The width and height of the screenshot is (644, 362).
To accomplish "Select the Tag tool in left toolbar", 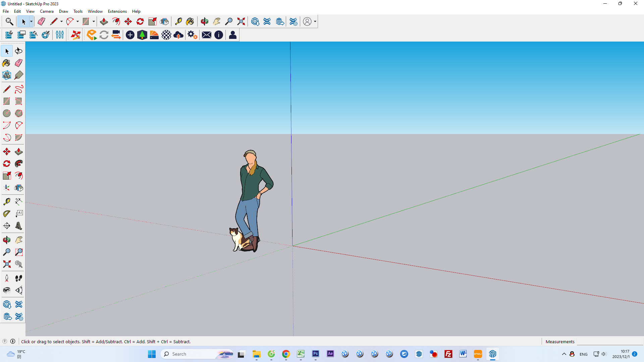I will pos(19,75).
